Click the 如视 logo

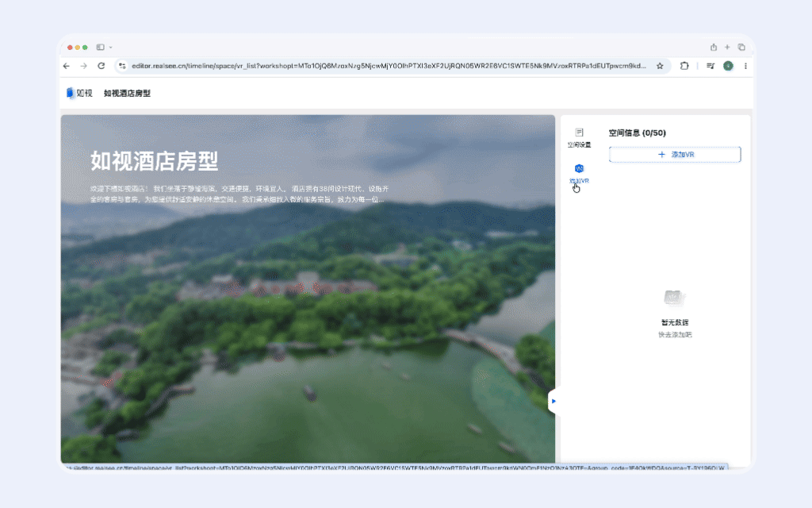[x=79, y=94]
